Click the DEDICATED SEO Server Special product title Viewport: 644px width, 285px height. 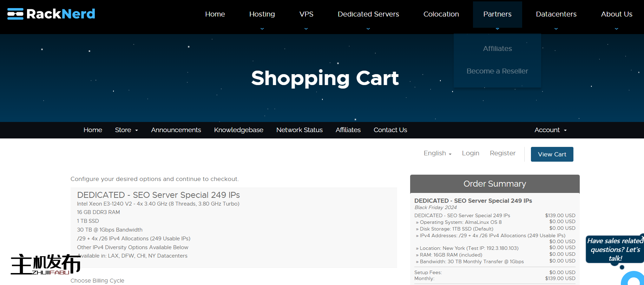158,195
